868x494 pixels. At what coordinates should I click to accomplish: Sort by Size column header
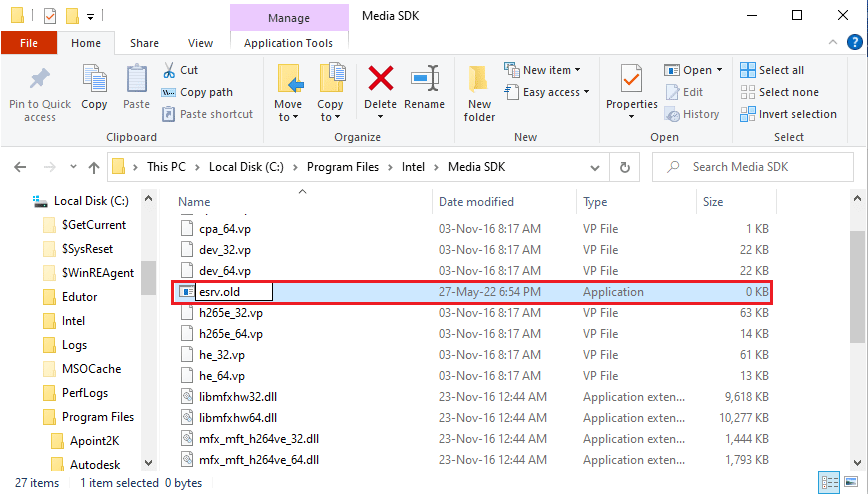click(713, 202)
